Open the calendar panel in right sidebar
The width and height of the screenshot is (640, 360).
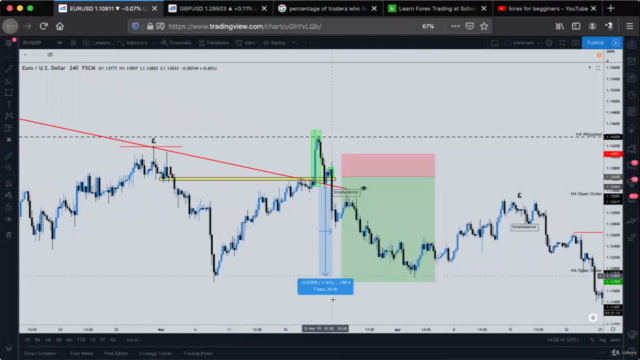(632, 111)
